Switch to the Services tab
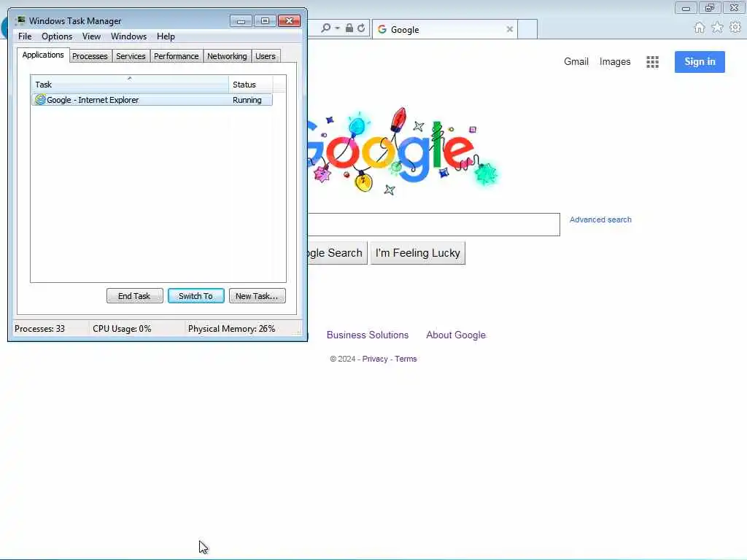 131,56
